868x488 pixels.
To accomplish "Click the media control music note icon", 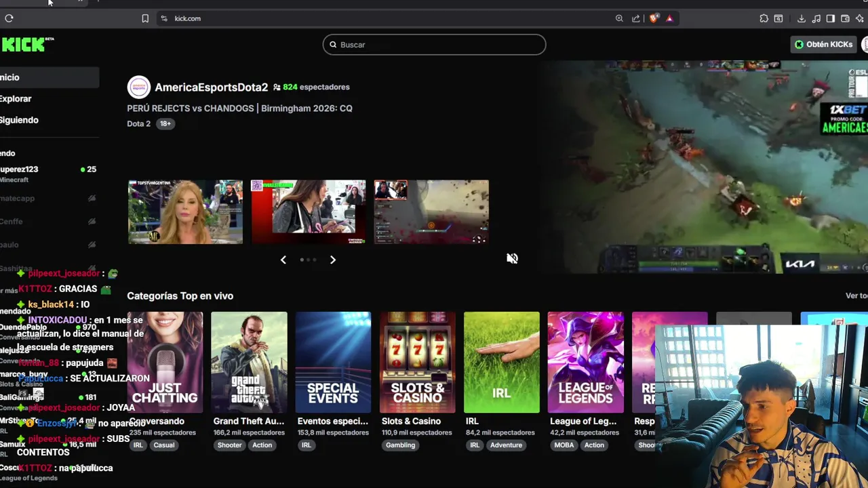I will [x=816, y=18].
